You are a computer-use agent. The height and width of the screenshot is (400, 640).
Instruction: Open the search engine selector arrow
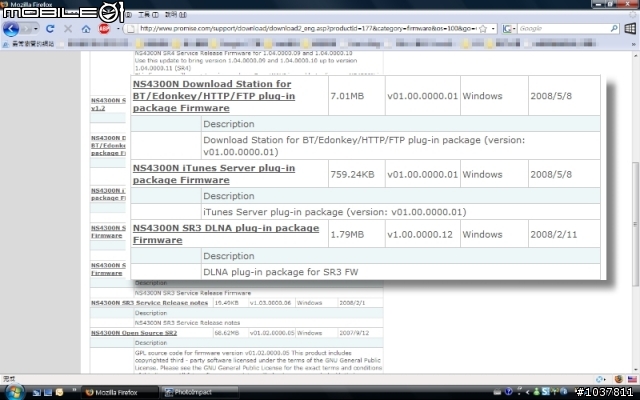pos(514,29)
